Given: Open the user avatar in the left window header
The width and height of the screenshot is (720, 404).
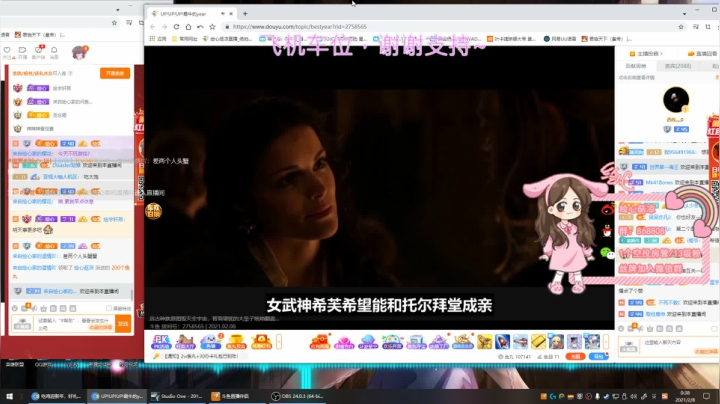Looking at the screenshot, I should [79, 53].
